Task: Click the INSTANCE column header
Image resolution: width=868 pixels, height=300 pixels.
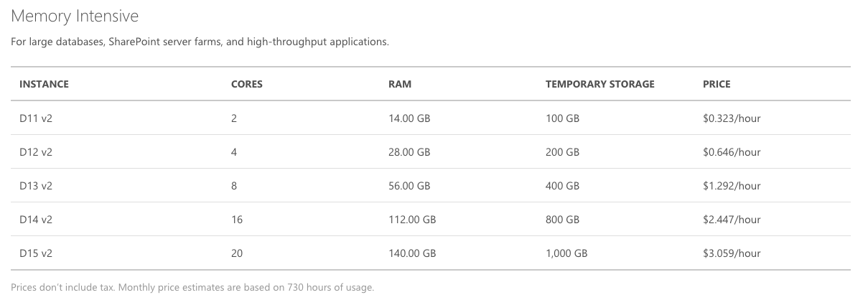Action: click(44, 84)
